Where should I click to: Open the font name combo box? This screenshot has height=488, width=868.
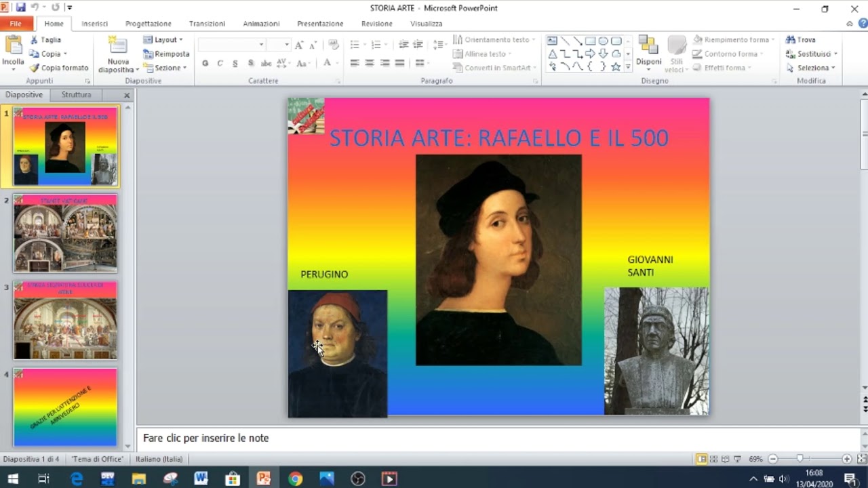[231, 45]
